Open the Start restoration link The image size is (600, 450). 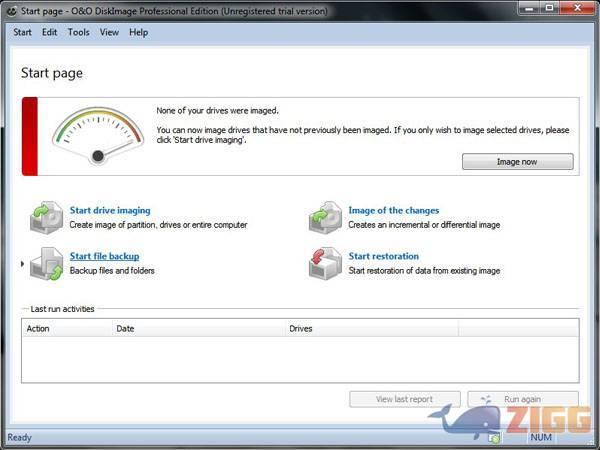(x=383, y=256)
